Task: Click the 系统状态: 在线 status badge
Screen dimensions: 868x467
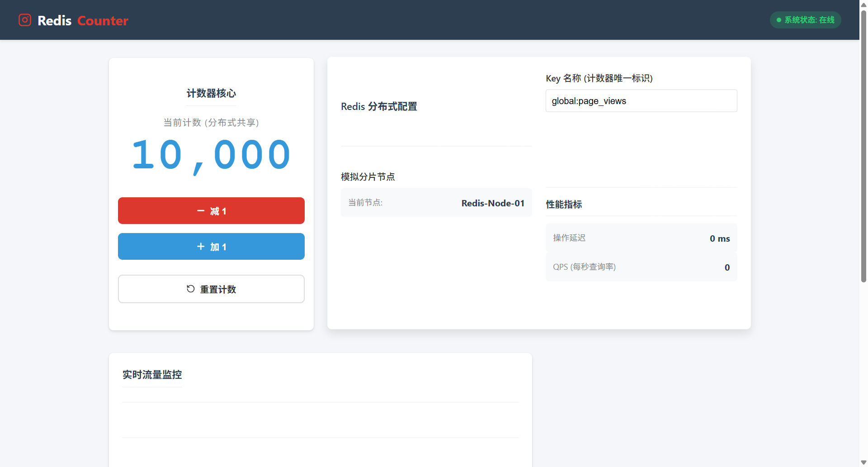Action: (x=805, y=20)
